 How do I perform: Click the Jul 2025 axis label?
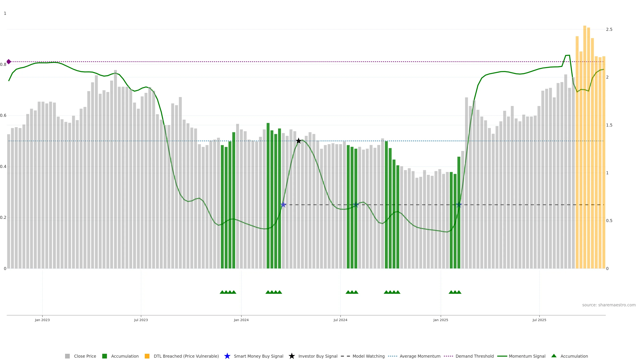click(x=539, y=320)
